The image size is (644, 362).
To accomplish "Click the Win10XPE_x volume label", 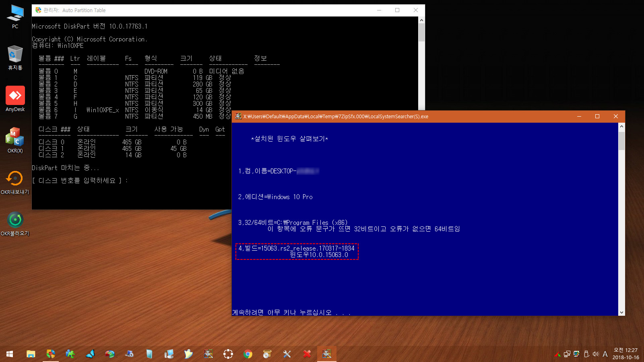I will 103,110.
